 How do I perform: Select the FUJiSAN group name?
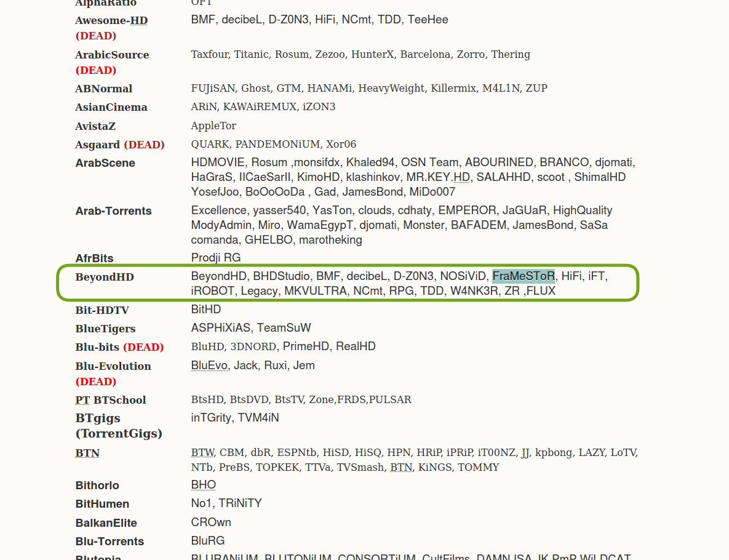click(213, 89)
